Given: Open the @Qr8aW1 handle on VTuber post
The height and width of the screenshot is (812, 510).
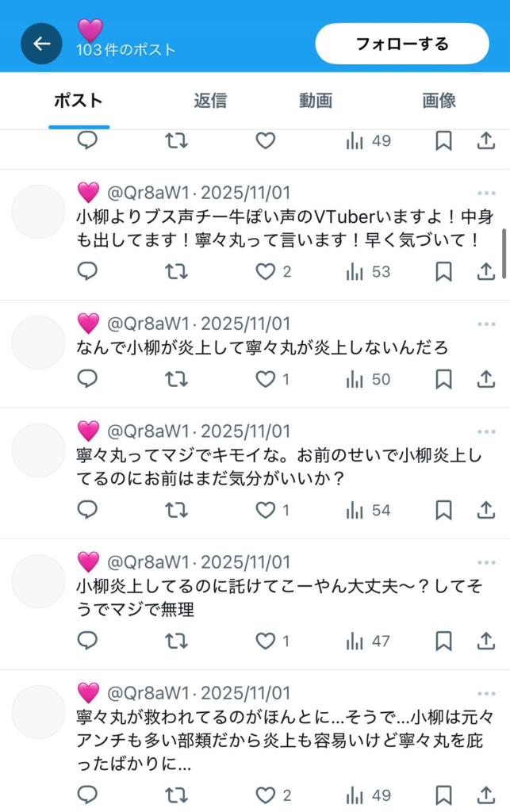Looking at the screenshot, I should (x=148, y=193).
